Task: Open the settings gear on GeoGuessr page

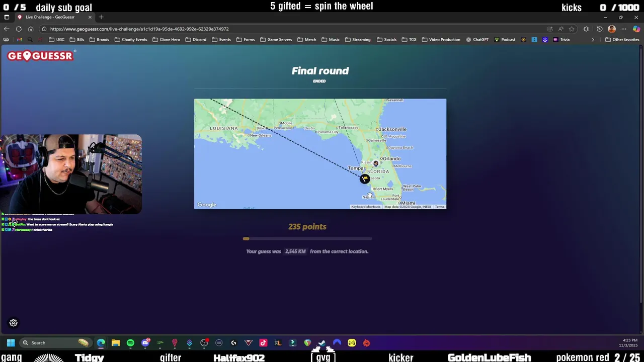Action: 14,323
